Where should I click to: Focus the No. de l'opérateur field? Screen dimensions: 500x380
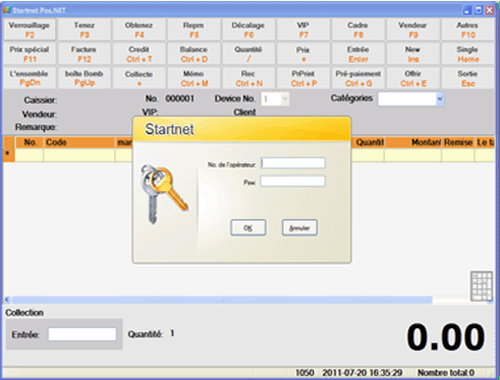tap(293, 163)
